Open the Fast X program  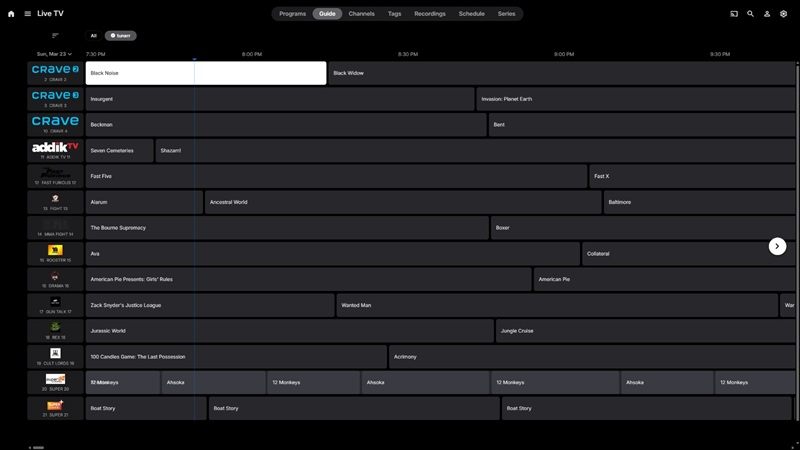(692, 176)
